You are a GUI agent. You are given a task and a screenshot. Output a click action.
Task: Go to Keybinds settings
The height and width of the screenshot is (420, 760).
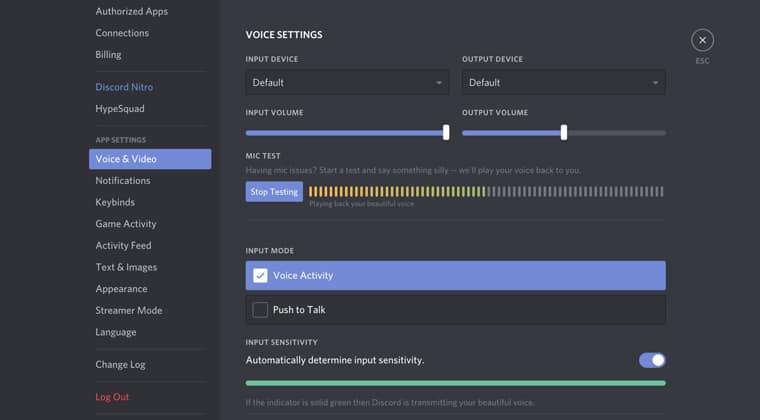(115, 203)
